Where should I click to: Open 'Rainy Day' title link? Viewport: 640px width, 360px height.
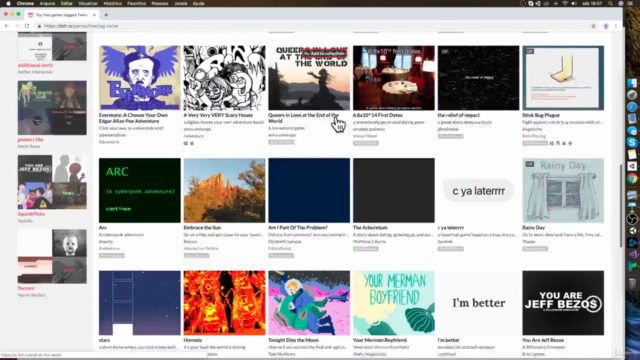[533, 227]
